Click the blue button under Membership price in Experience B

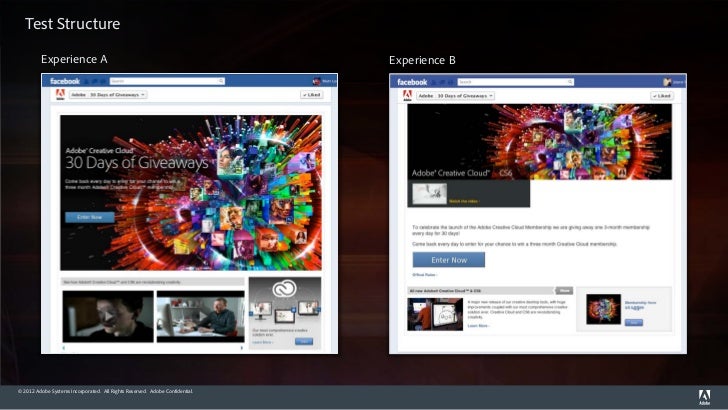pyautogui.click(x=634, y=322)
